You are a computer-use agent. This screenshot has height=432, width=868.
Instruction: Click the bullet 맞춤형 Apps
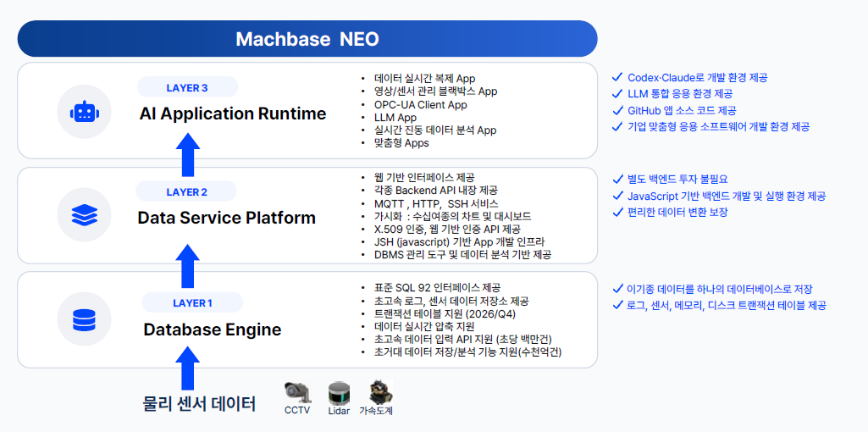pos(401,143)
